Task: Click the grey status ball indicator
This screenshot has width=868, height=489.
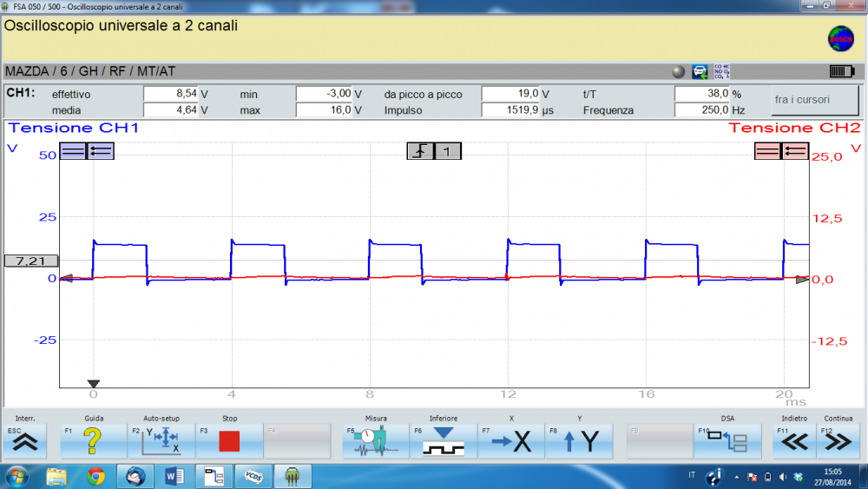Action: (678, 71)
